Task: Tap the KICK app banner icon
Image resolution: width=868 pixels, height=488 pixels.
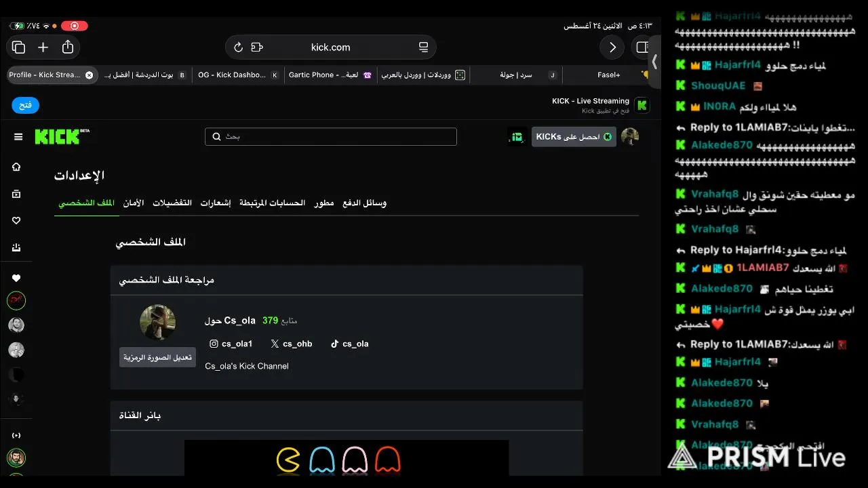Action: coord(642,105)
